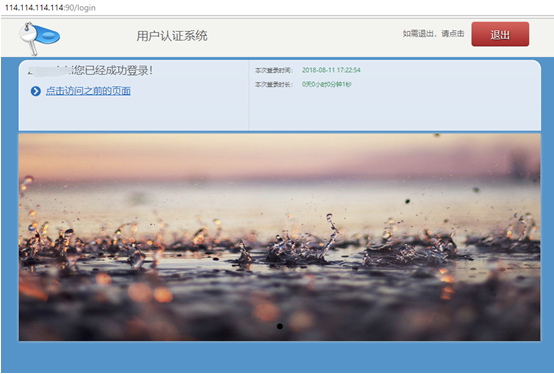Click the login time value 2018-08-11 17:22:54
Screen dimensions: 554x374
[331, 70]
